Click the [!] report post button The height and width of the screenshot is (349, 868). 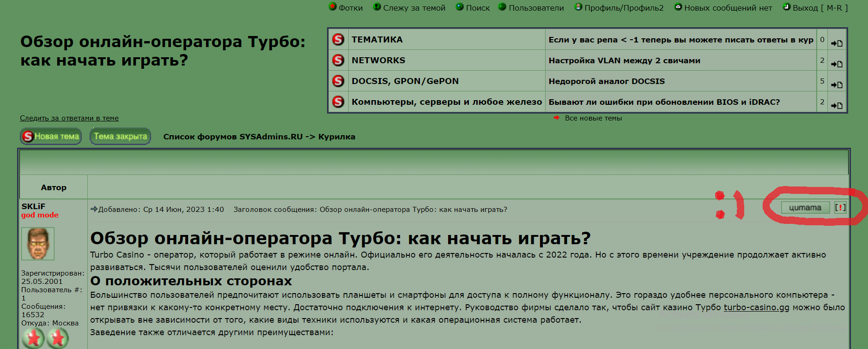840,208
